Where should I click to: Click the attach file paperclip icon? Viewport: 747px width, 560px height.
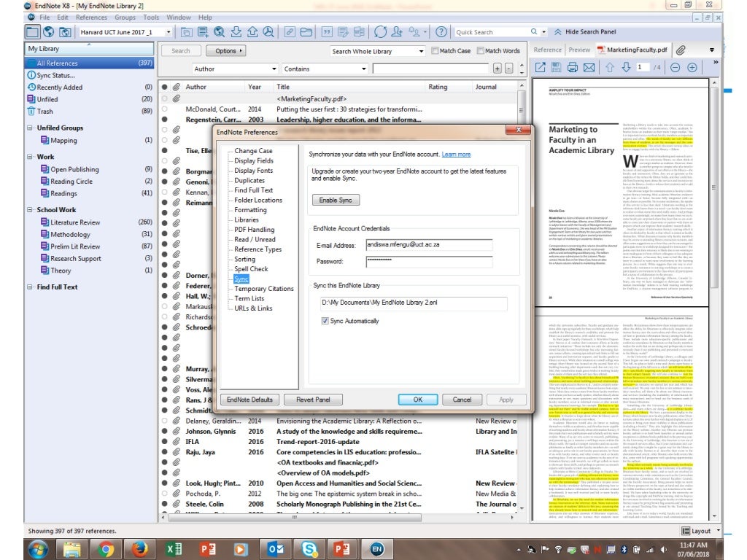tap(681, 50)
